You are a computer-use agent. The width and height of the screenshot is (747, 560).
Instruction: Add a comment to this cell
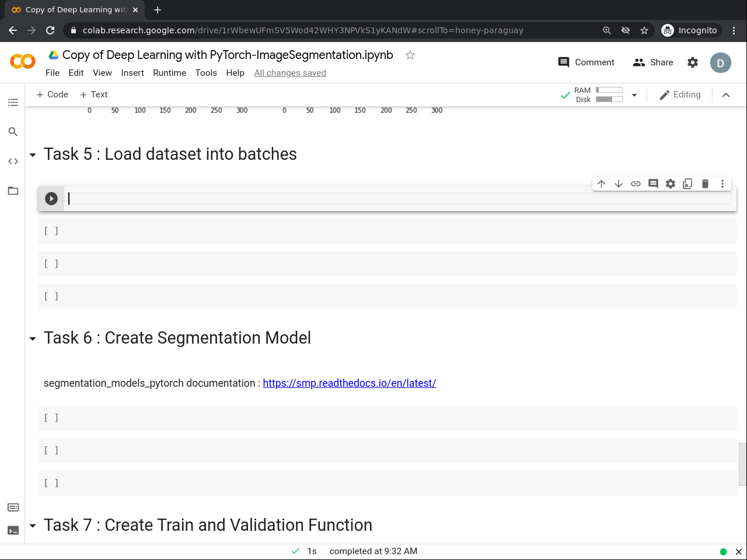click(x=653, y=184)
